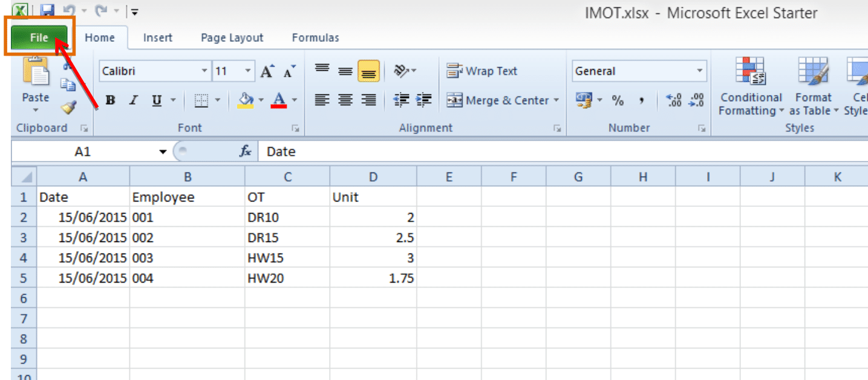Expand the General number format dropdown

click(700, 71)
